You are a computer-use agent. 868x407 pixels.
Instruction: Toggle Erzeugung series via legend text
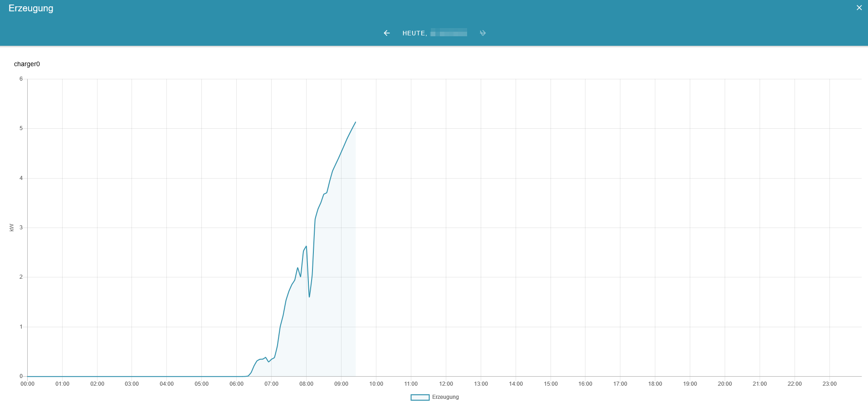point(445,397)
